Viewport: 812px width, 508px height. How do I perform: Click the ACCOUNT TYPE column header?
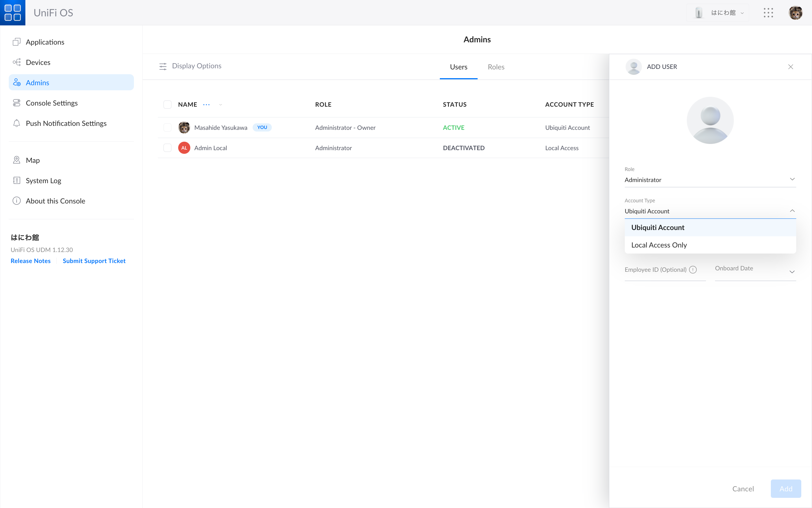tap(570, 104)
